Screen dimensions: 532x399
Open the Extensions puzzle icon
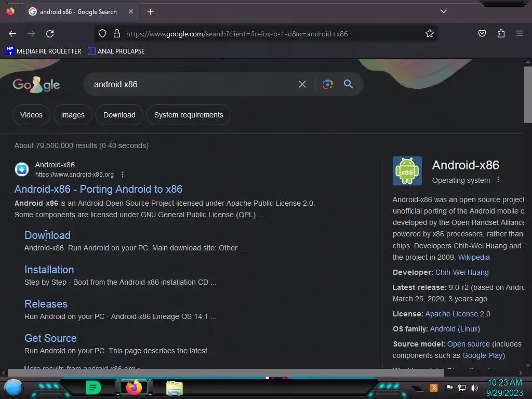(x=501, y=33)
